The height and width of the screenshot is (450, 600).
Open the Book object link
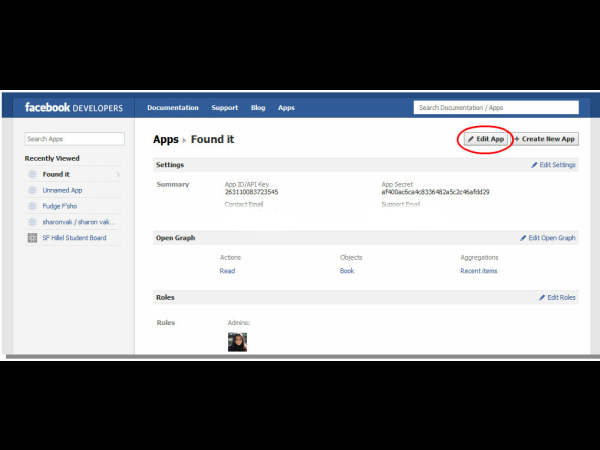pyautogui.click(x=347, y=271)
